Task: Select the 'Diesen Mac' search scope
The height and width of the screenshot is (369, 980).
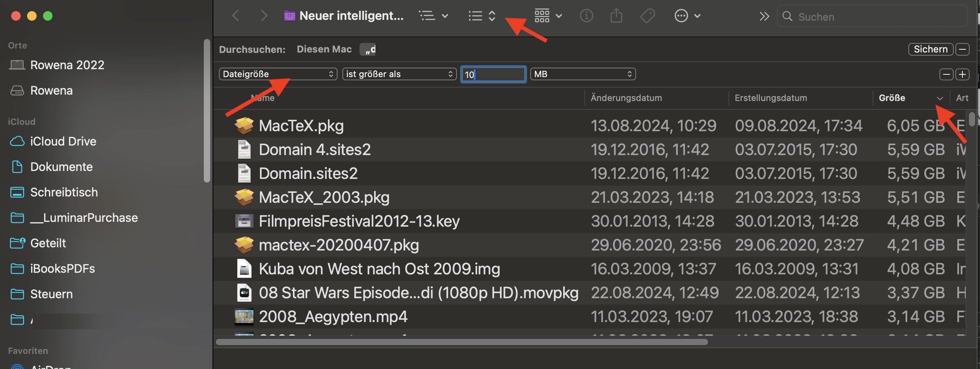Action: tap(324, 49)
